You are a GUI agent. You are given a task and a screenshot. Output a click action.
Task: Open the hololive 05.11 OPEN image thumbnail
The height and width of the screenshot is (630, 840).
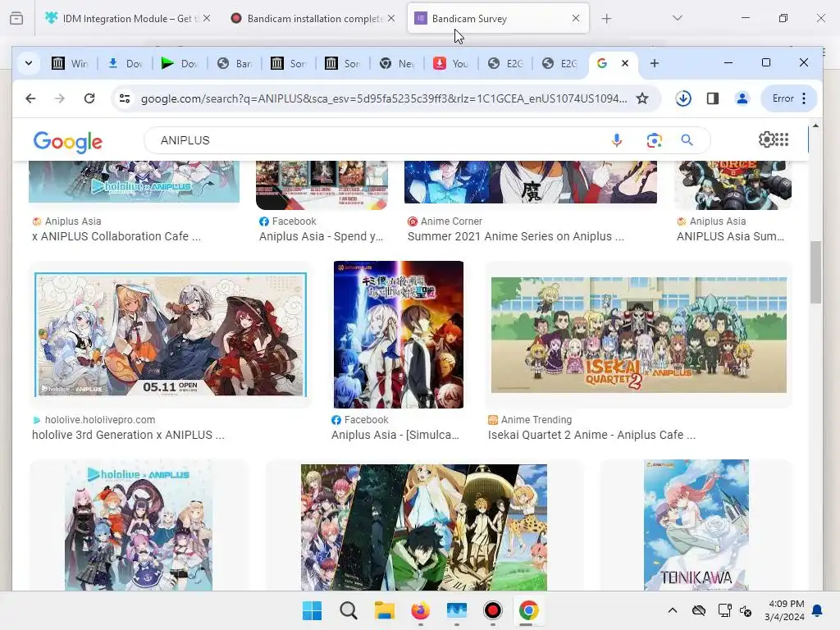(x=171, y=335)
